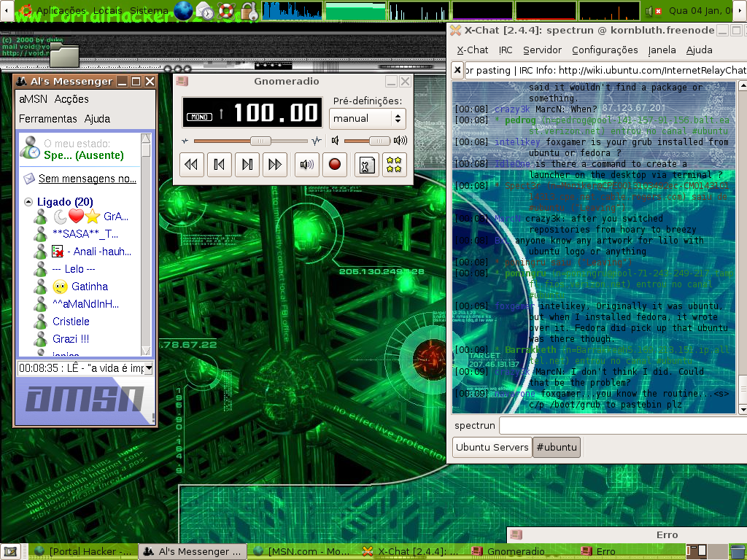The width and height of the screenshot is (747, 560).
Task: Open aMSN personal message history dropdown
Action: pos(149,368)
